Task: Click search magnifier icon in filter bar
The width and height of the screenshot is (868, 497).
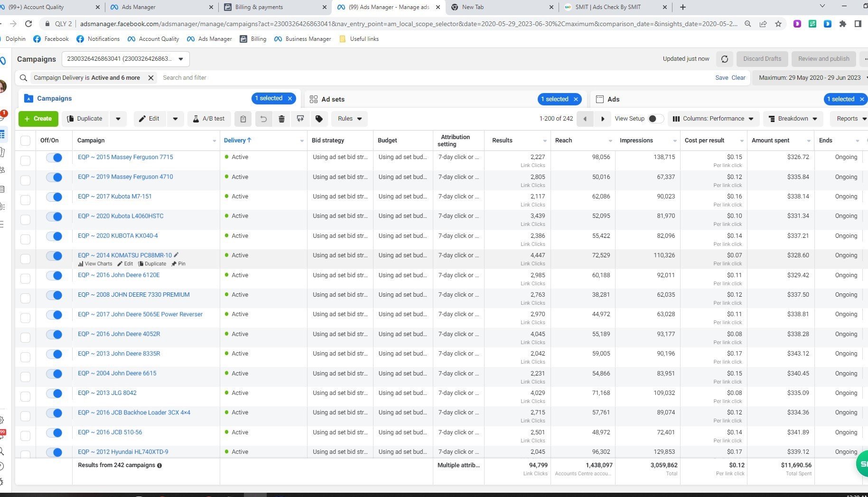Action: point(23,78)
